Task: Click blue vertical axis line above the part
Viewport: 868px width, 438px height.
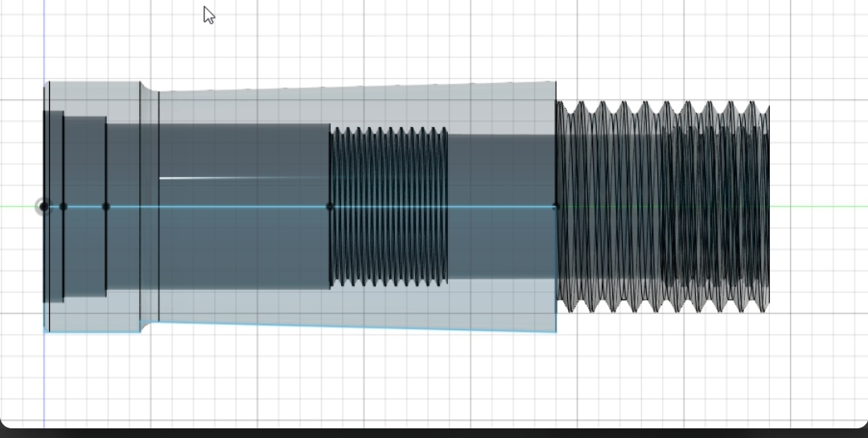Action: (44, 40)
